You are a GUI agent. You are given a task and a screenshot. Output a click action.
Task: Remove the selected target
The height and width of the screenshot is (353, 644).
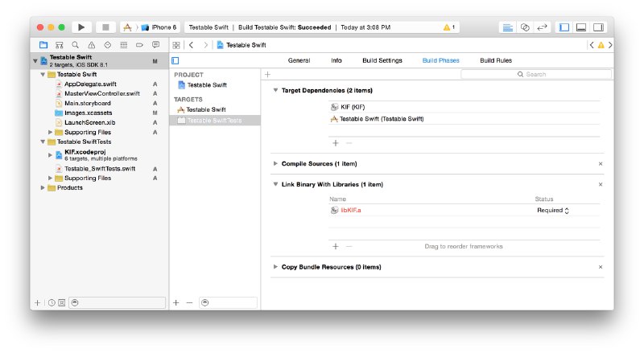point(189,303)
